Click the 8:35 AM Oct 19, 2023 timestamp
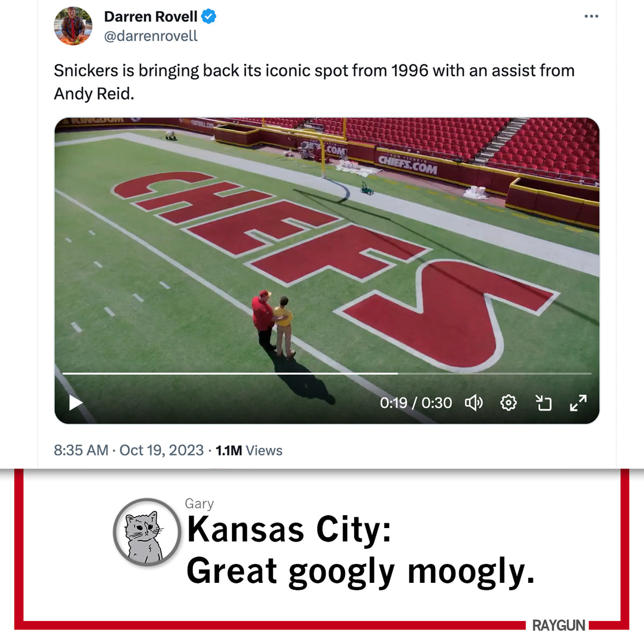 129,450
